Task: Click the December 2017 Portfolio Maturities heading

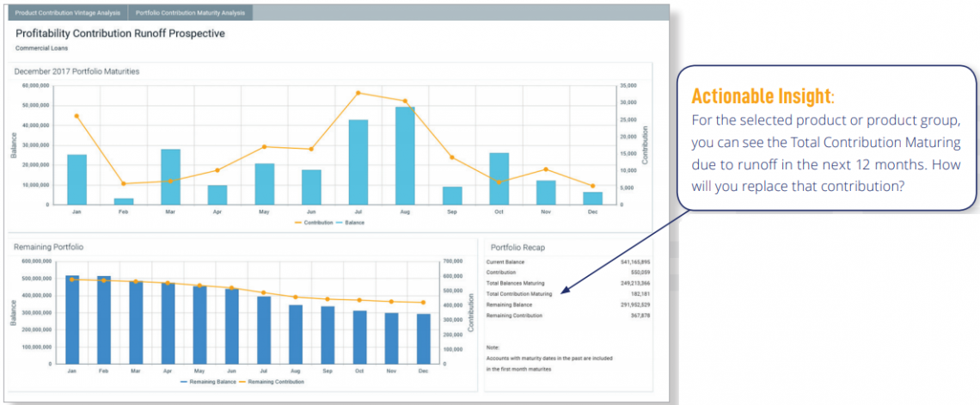Action: [77, 71]
